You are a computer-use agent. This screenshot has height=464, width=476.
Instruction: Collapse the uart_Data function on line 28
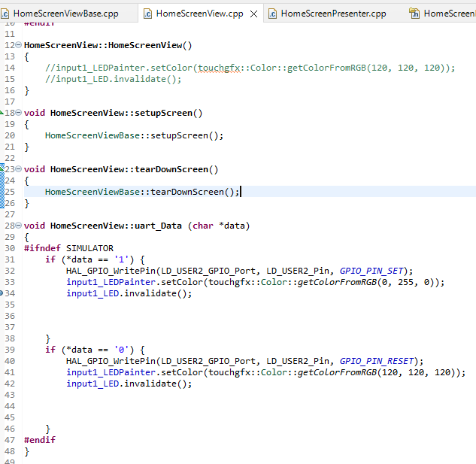point(19,226)
